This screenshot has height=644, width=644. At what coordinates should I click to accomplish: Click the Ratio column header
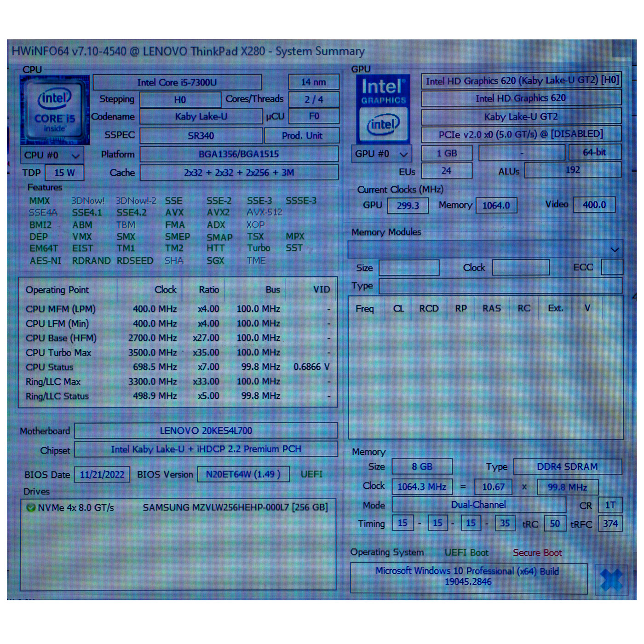click(x=209, y=290)
